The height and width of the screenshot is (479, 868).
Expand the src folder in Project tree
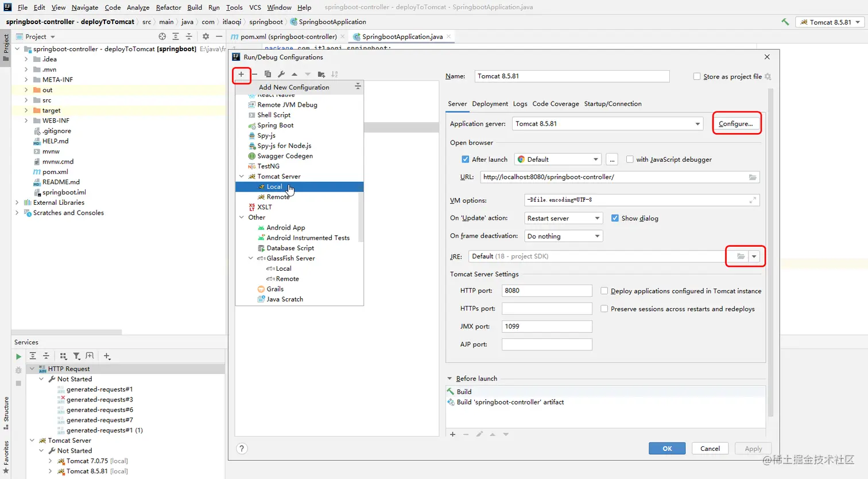click(x=26, y=100)
